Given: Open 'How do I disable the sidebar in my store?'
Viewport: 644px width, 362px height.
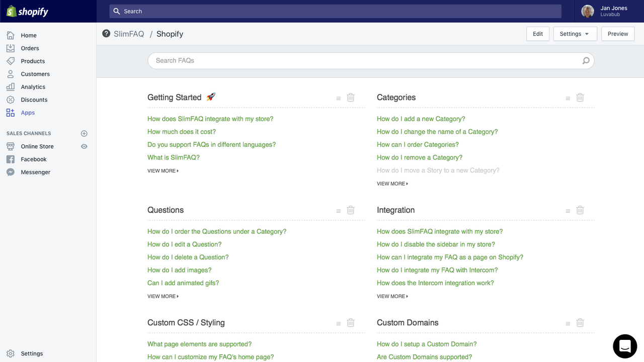Looking at the screenshot, I should (436, 244).
